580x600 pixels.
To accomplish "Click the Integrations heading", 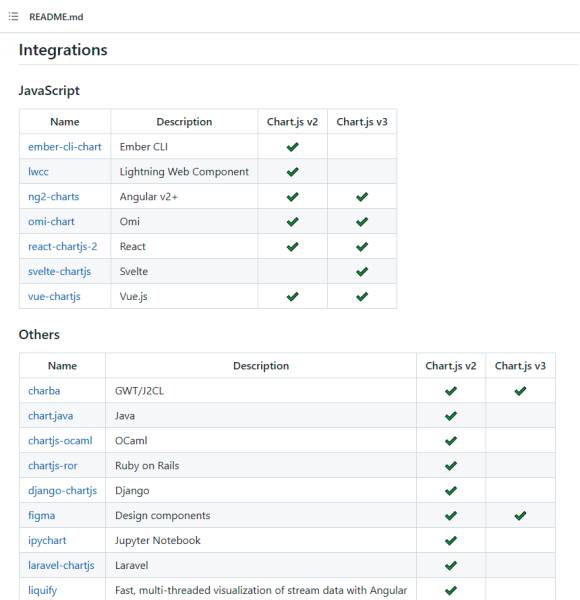I will pos(63,50).
